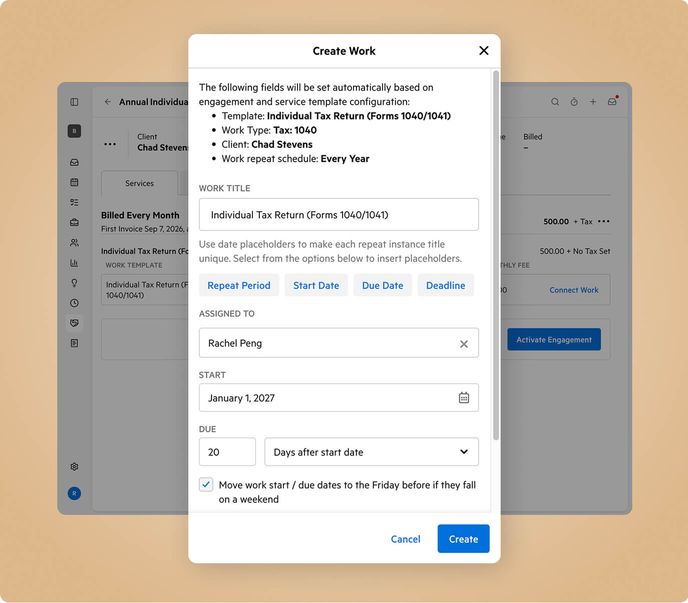This screenshot has width=688, height=603.
Task: Go back with the arrow beside Annual Individual
Action: (108, 102)
